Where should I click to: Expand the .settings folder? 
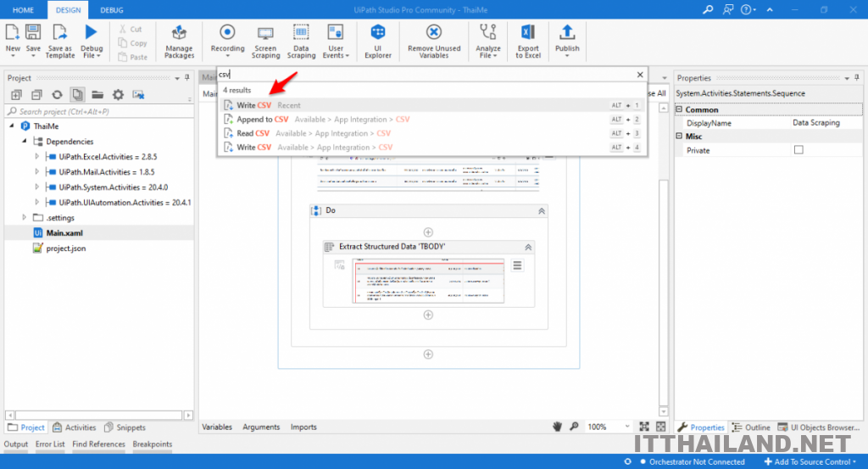coord(25,218)
